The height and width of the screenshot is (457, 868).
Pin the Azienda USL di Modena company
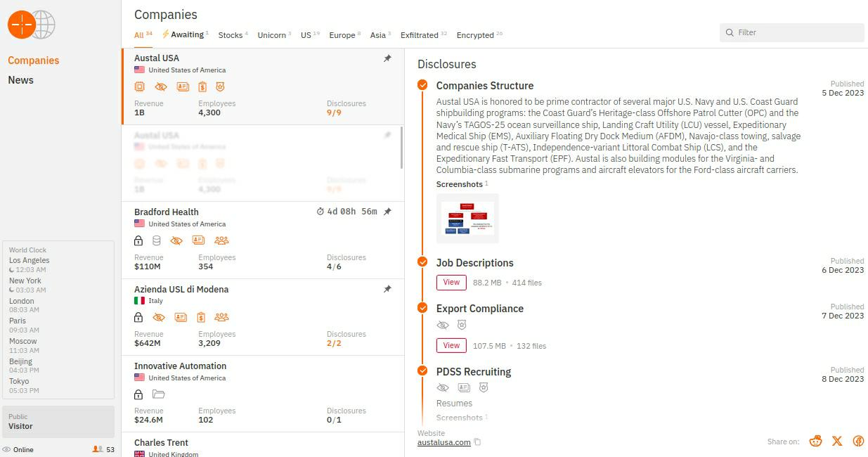(387, 288)
